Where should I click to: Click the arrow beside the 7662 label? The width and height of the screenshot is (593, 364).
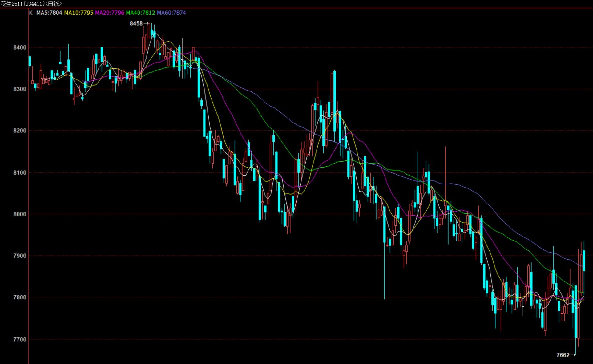pos(573,355)
